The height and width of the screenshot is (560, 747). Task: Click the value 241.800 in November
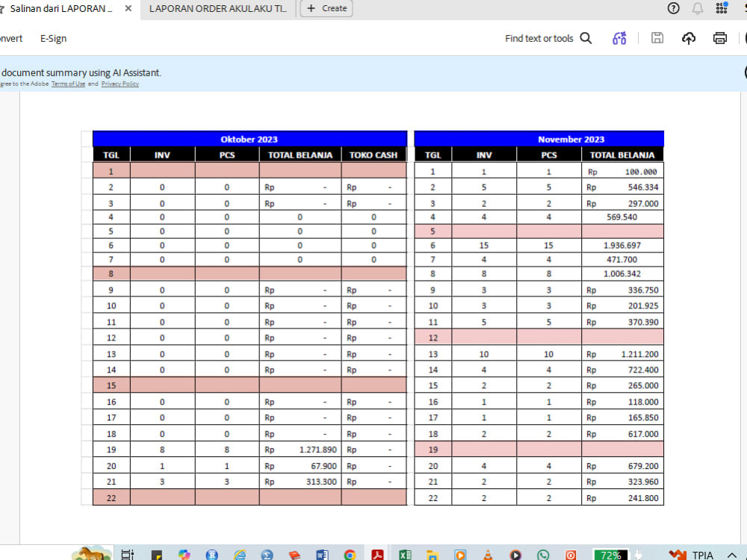(x=643, y=498)
